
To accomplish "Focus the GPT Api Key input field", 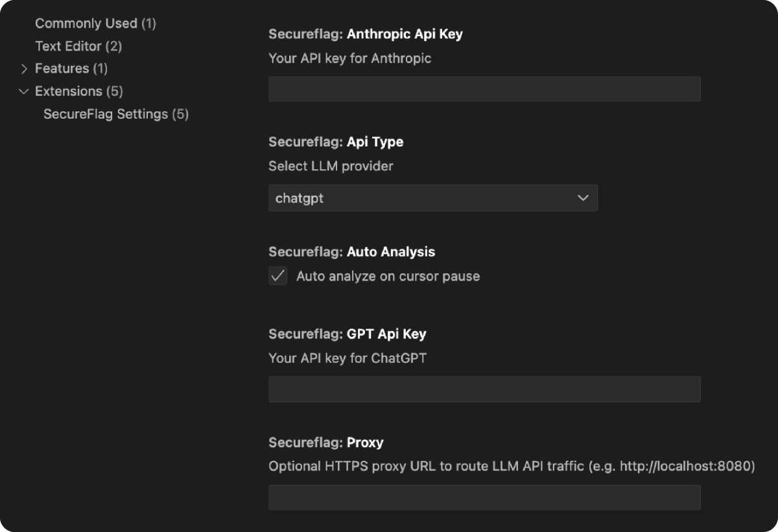I will point(484,389).
